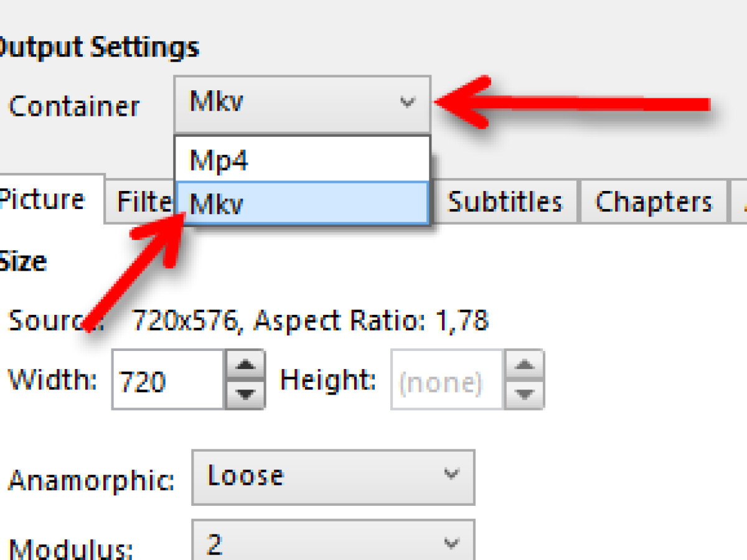Click the Container label text
The width and height of the screenshot is (747, 560).
coord(74,106)
